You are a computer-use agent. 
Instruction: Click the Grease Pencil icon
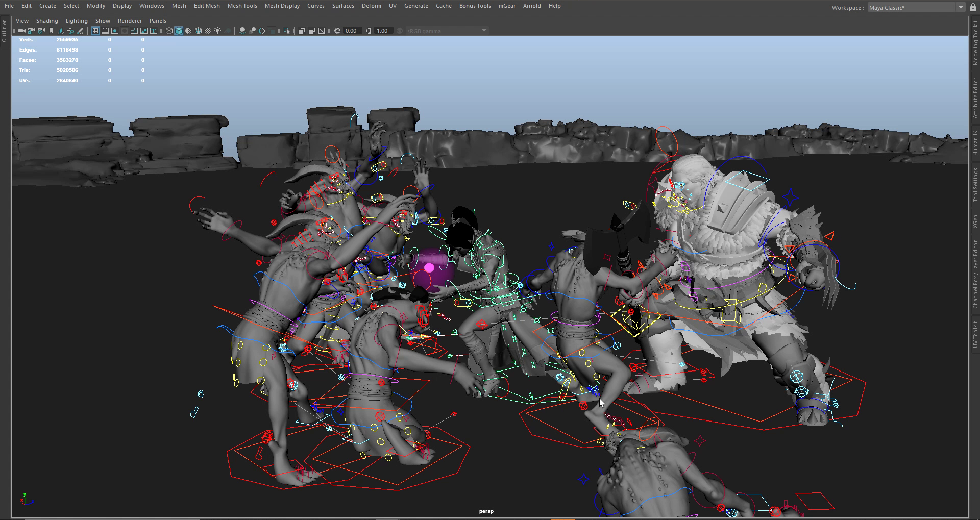(80, 31)
